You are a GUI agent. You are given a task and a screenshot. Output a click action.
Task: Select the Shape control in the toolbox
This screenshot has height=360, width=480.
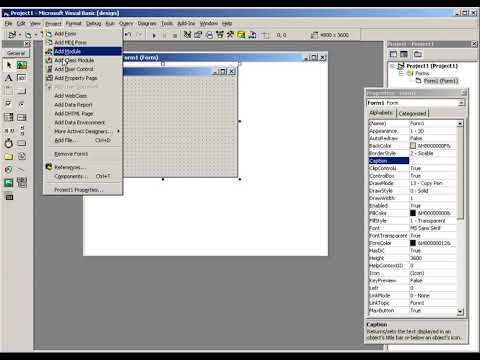[9, 169]
